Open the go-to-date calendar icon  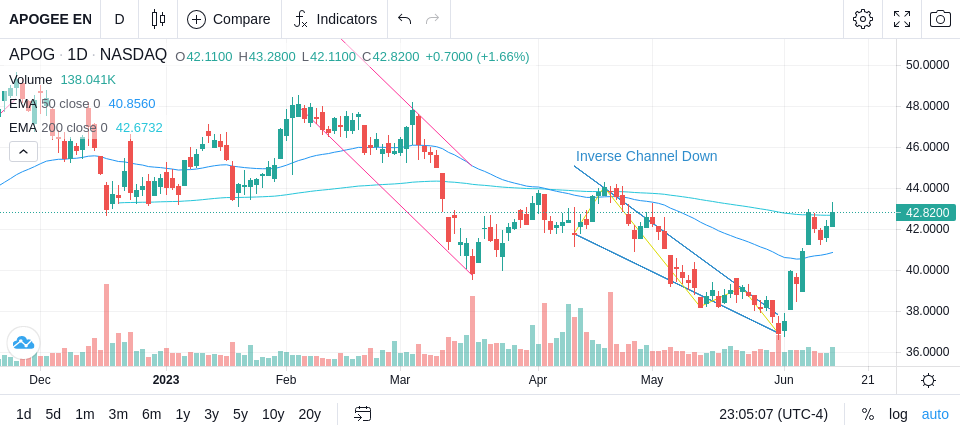point(362,414)
